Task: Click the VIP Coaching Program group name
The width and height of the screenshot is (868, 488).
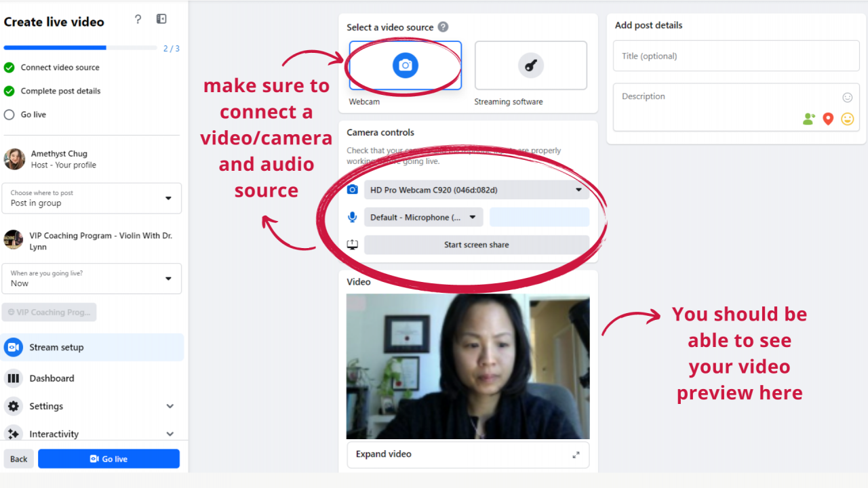Action: [x=101, y=241]
